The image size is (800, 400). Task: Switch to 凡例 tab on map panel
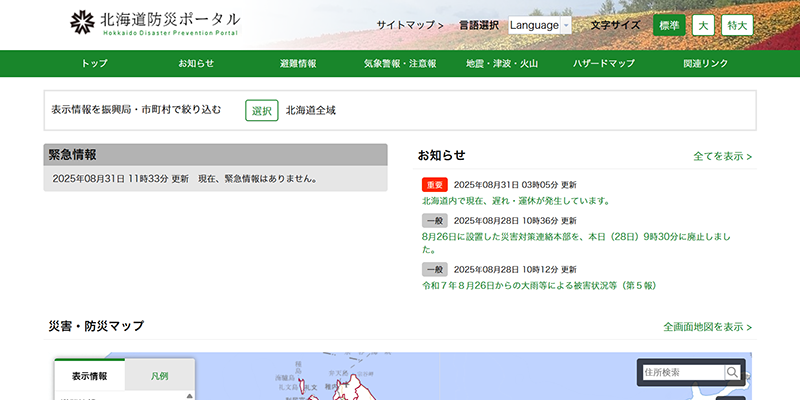click(160, 376)
